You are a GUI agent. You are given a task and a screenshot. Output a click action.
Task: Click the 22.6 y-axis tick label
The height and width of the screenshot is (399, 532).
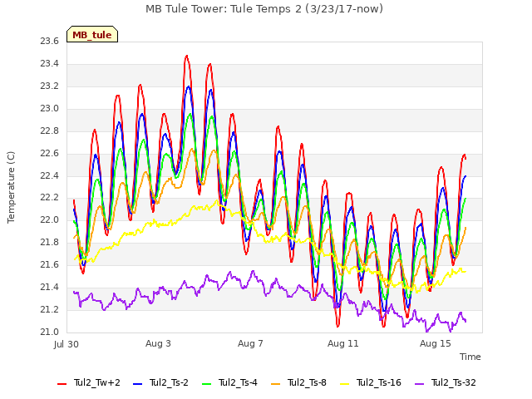(x=50, y=153)
